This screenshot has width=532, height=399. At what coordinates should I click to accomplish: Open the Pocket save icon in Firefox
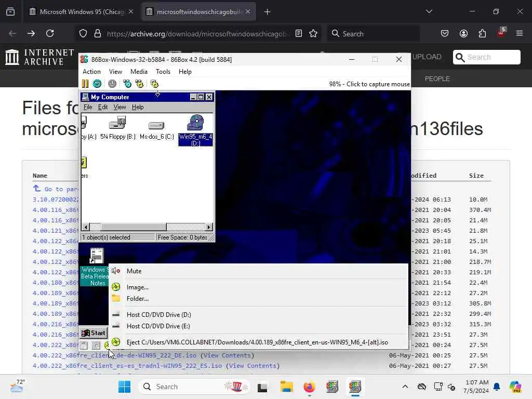tap(445, 34)
